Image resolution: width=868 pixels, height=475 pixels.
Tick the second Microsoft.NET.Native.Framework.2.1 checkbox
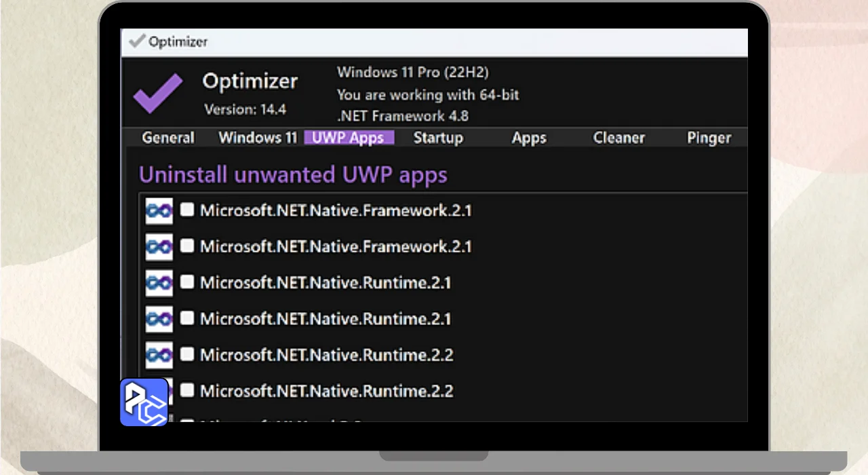(x=187, y=246)
